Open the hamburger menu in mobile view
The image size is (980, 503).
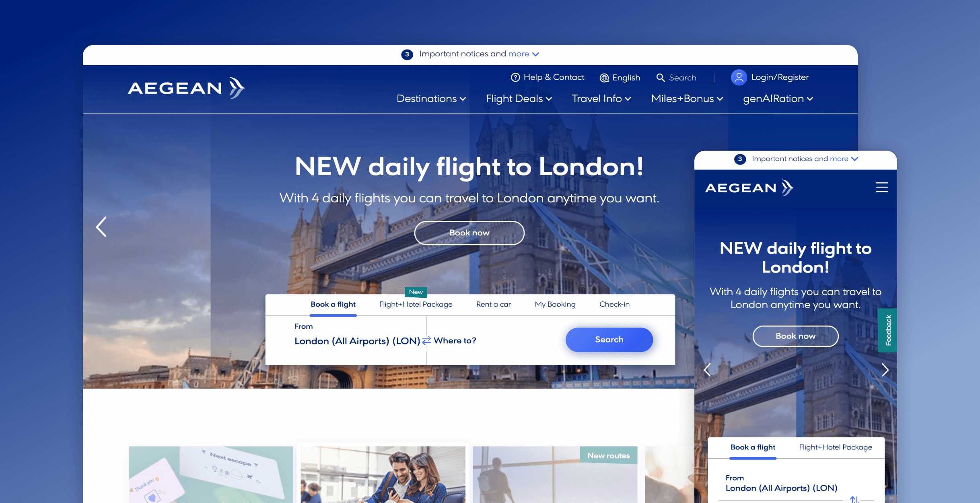[x=882, y=187]
